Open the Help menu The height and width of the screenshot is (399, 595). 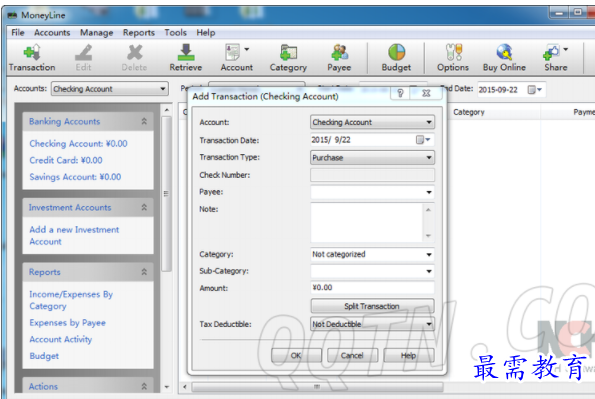click(206, 33)
